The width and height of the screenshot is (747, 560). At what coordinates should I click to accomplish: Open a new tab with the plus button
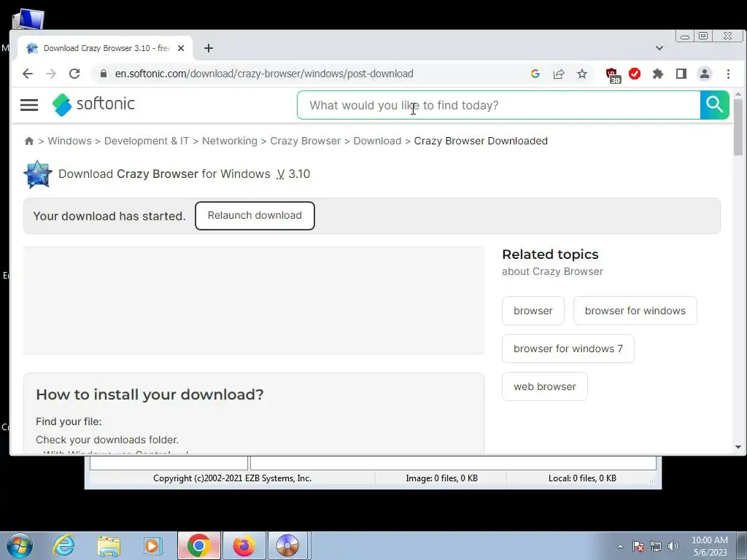click(x=208, y=48)
